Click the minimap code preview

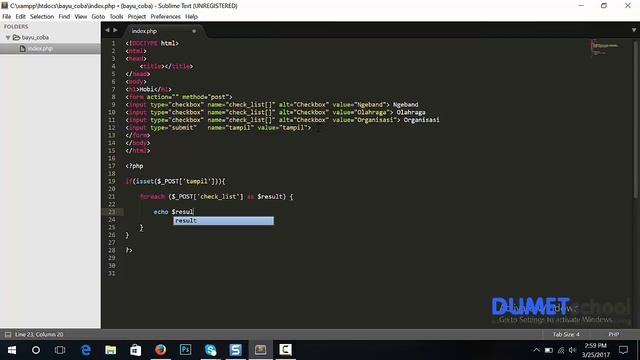pos(605,47)
